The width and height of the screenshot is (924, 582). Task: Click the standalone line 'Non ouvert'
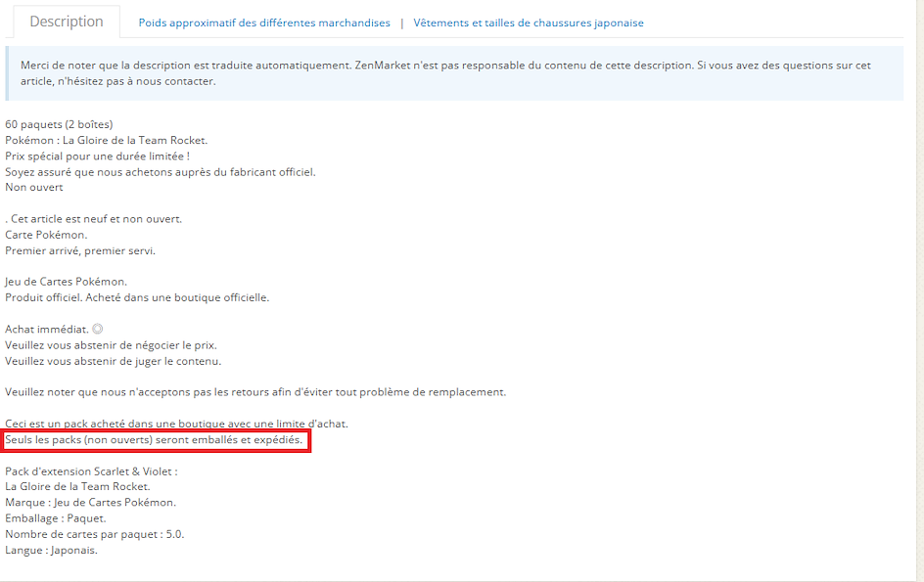pos(34,188)
